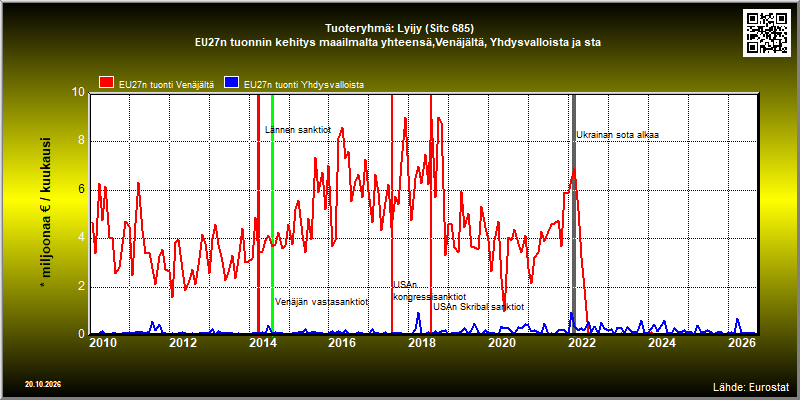Click the y-axis value 10
800x400 pixels.
click(79, 93)
